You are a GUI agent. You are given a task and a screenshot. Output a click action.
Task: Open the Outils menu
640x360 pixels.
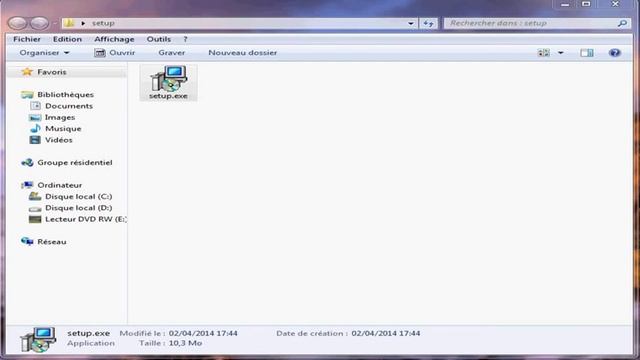pos(159,39)
